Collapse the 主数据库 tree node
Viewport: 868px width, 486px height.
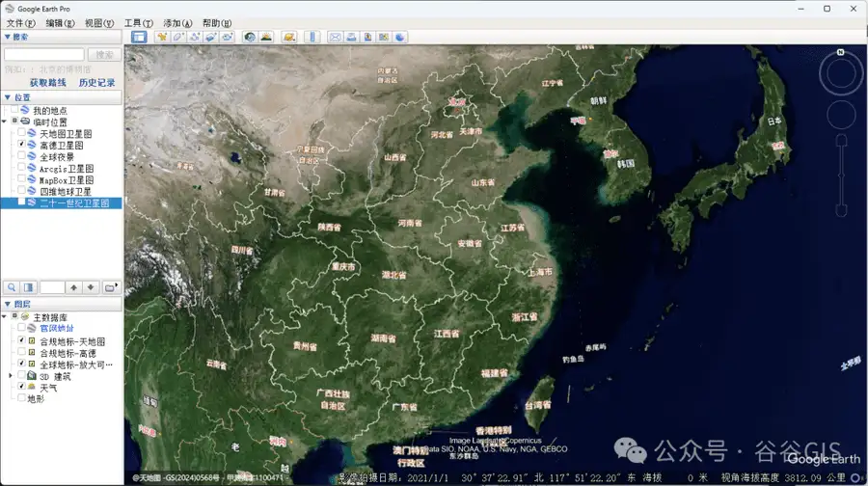click(x=5, y=316)
